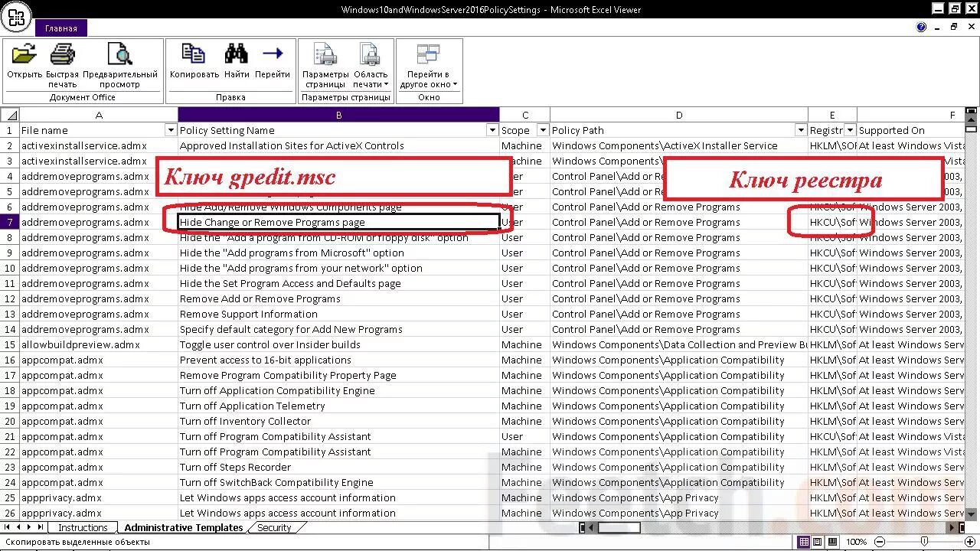The image size is (980, 551).
Task: Switch to Administrative Templates sheet tab
Action: click(184, 527)
